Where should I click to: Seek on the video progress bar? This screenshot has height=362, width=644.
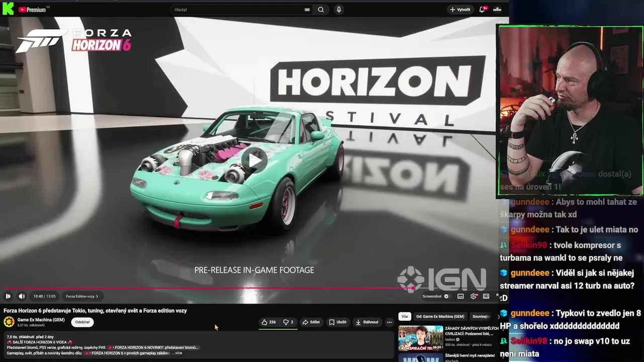[x=250, y=289]
